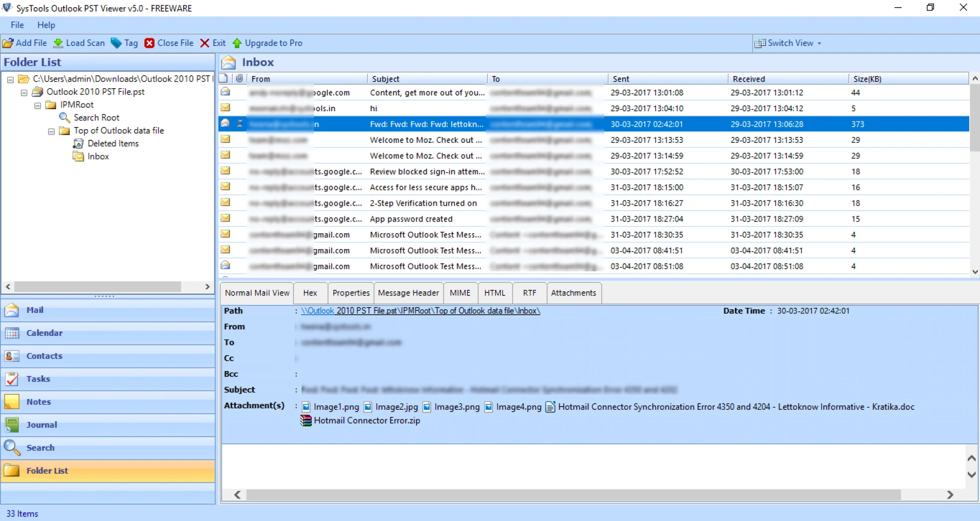Select the Deleted Items folder
The height and width of the screenshot is (521, 980).
tap(113, 143)
